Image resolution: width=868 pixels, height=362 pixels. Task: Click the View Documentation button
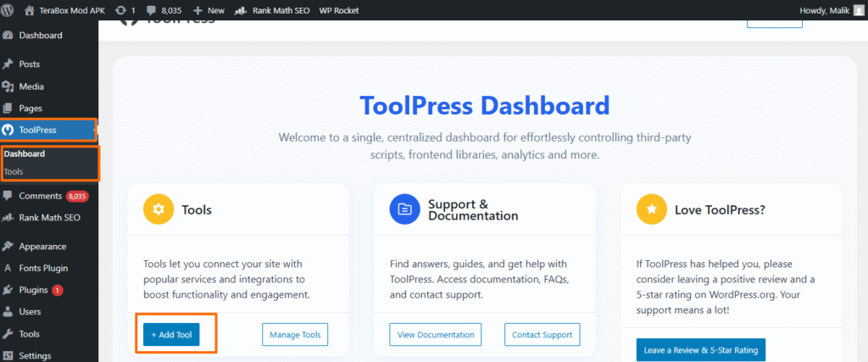pyautogui.click(x=436, y=335)
